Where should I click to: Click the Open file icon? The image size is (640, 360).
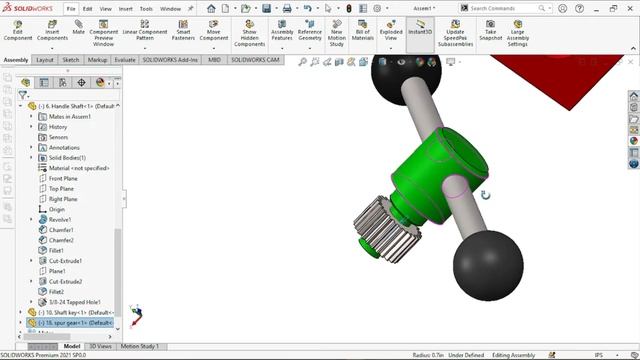click(245, 8)
